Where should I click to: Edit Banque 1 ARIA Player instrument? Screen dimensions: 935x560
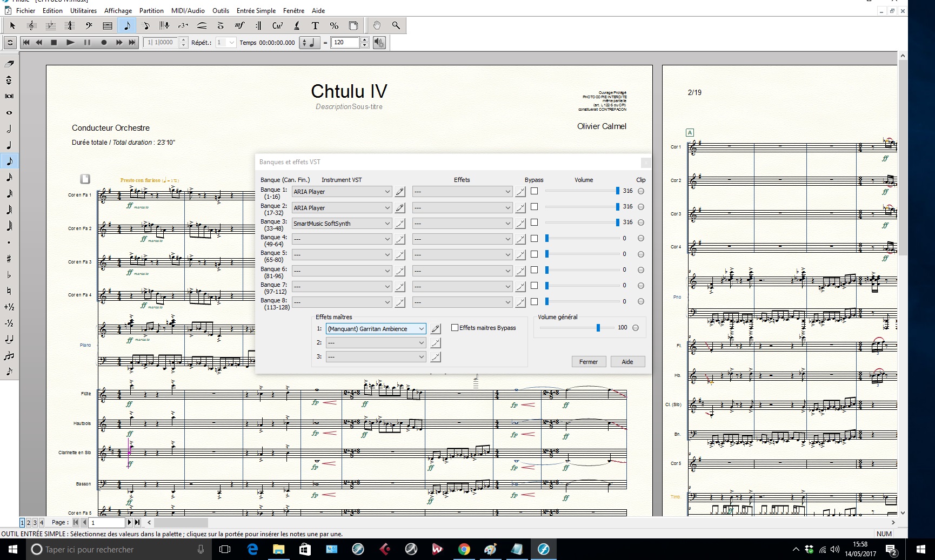[x=400, y=192]
